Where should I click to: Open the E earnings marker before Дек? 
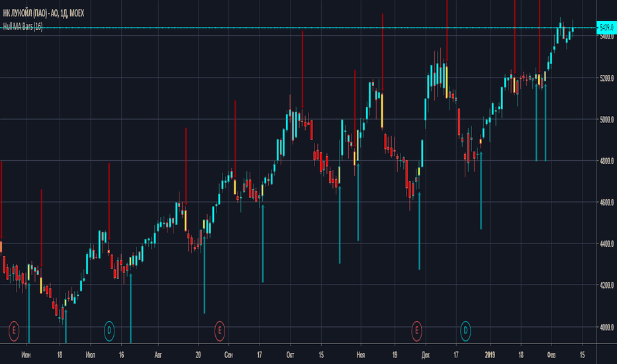pyautogui.click(x=416, y=330)
